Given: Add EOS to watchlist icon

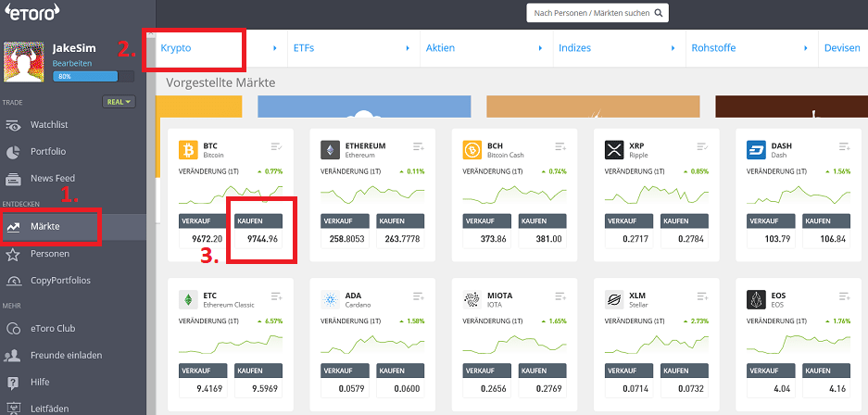Looking at the screenshot, I should [844, 296].
